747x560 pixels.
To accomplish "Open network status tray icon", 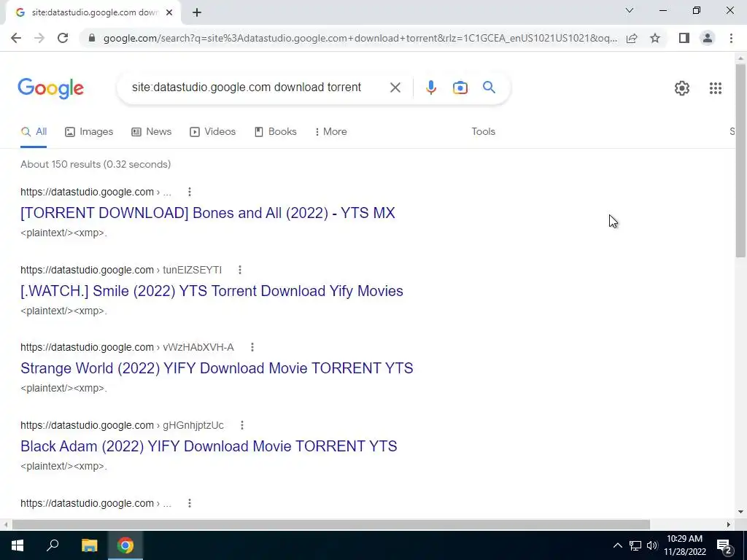I will point(635,545).
